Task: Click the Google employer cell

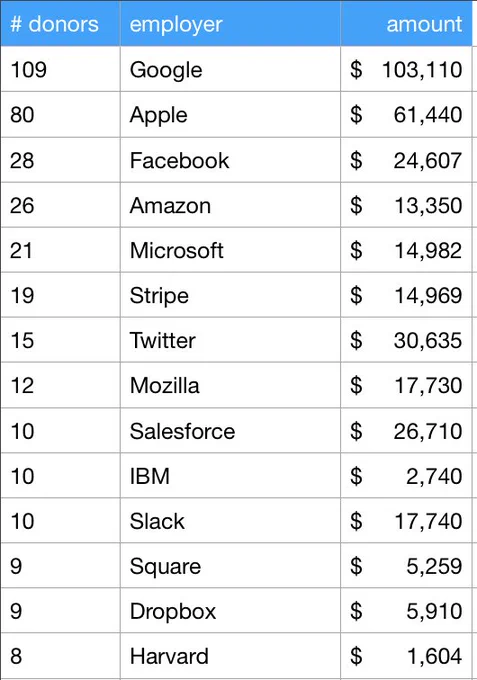Action: coord(230,69)
